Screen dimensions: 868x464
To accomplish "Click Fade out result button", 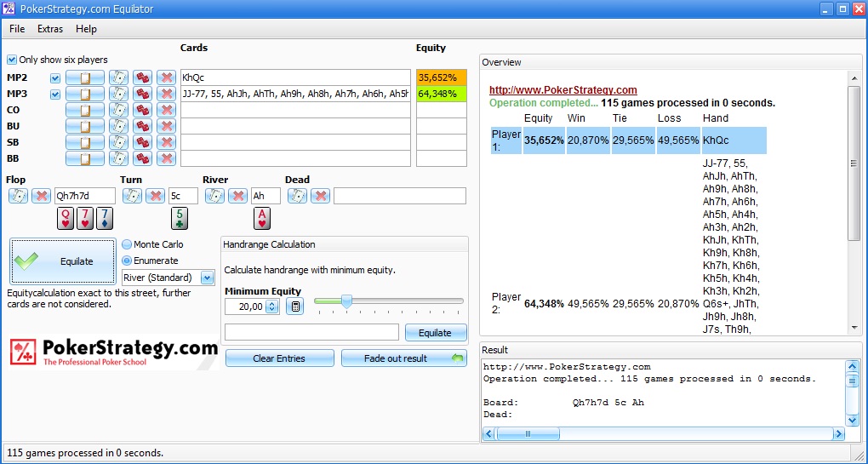I will tap(404, 358).
